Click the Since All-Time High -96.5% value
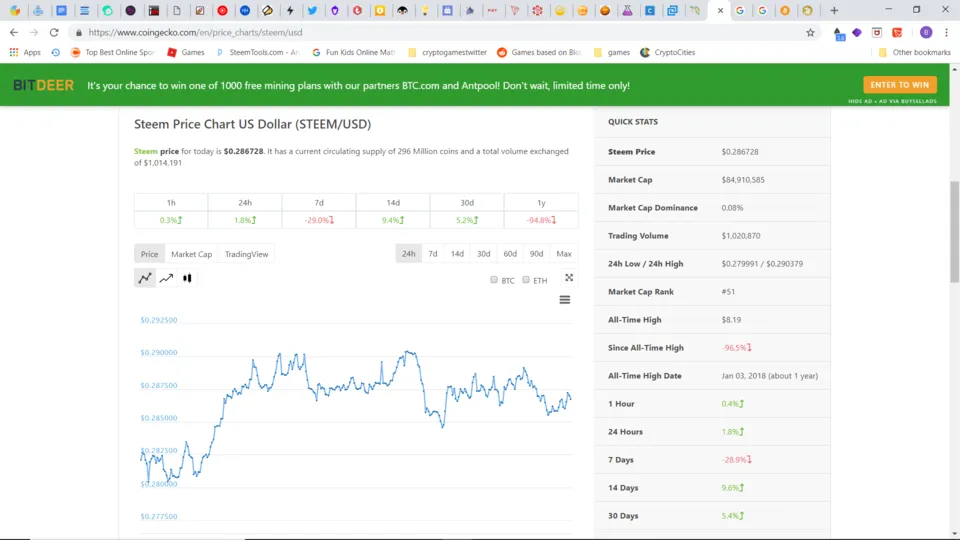The width and height of the screenshot is (960, 540). tap(736, 348)
